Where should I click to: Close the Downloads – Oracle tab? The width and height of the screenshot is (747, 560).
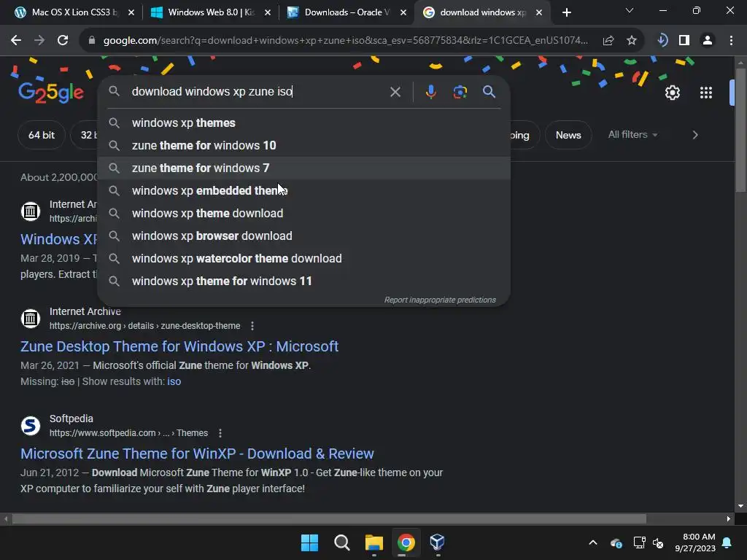[x=403, y=13]
